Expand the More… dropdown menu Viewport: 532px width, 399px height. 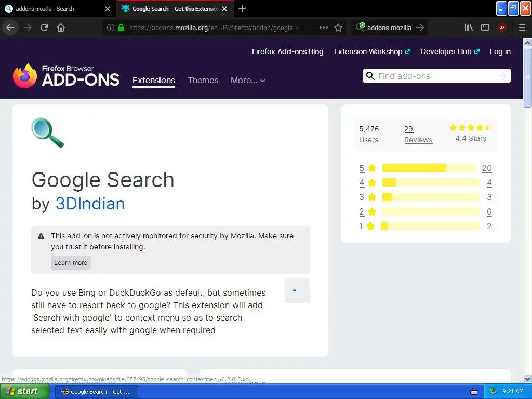pos(248,80)
